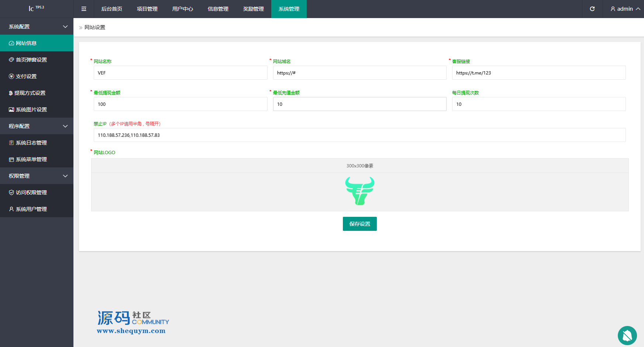Collapse the 程序配置 sidebar group

tap(37, 126)
